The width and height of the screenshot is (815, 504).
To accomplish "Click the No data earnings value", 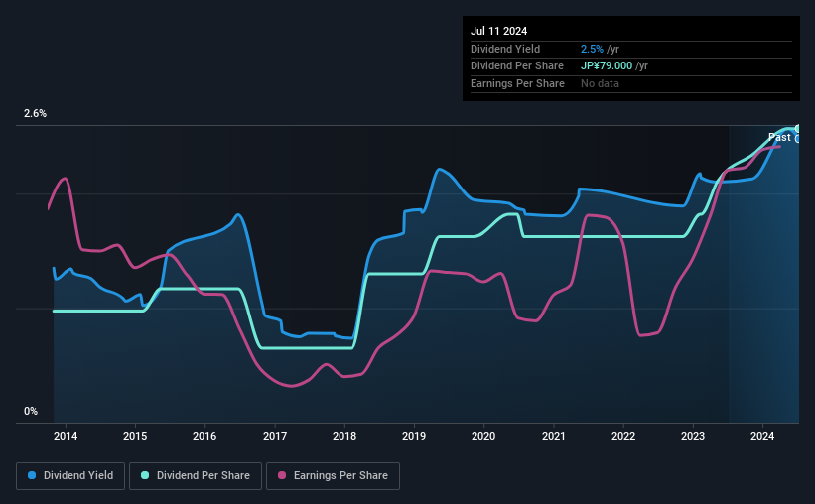I will tap(600, 83).
